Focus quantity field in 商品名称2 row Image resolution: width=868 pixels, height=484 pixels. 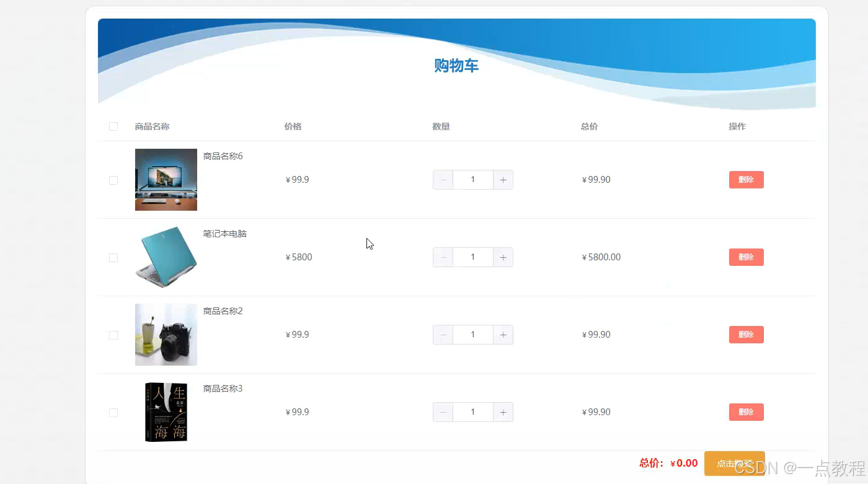click(x=473, y=335)
